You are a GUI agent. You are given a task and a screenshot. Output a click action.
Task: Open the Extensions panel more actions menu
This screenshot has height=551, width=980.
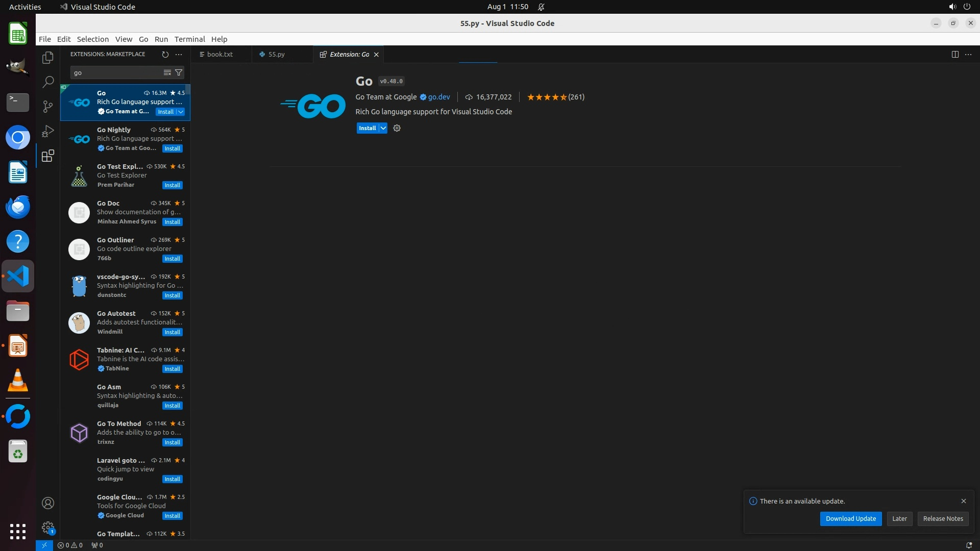[179, 54]
